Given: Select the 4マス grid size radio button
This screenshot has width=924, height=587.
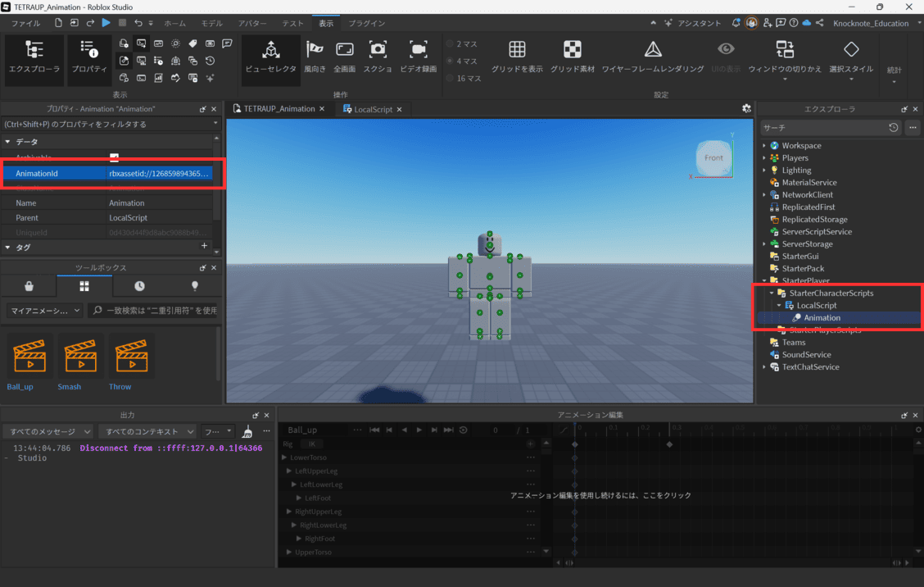Looking at the screenshot, I should (451, 61).
